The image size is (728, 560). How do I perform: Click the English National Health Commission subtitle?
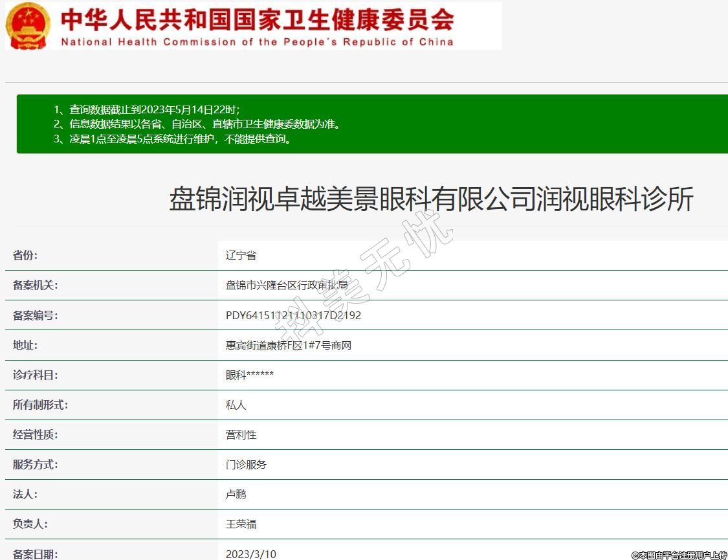pos(257,42)
